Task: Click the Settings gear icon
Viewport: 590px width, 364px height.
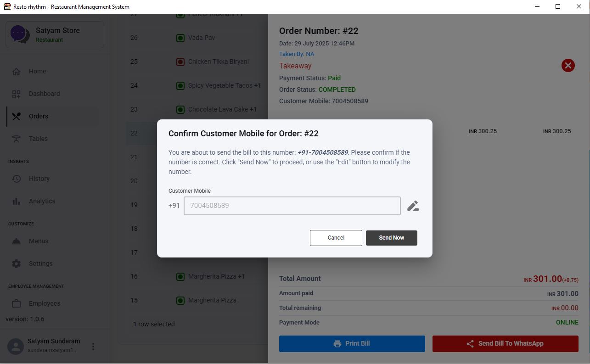Action: click(x=17, y=264)
